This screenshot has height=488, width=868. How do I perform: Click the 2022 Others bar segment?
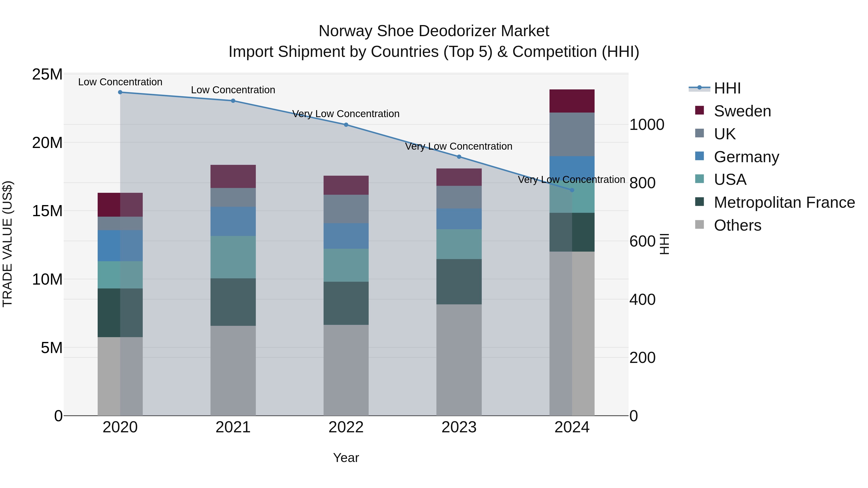346,370
